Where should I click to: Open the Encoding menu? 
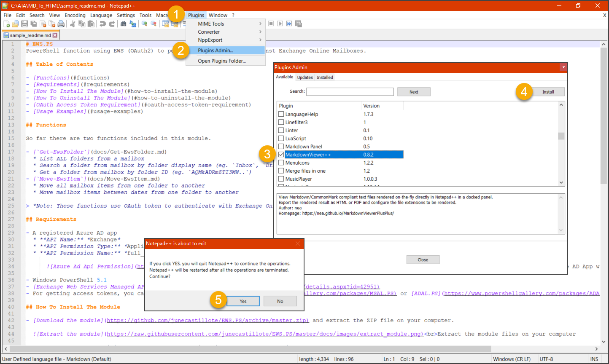(75, 15)
